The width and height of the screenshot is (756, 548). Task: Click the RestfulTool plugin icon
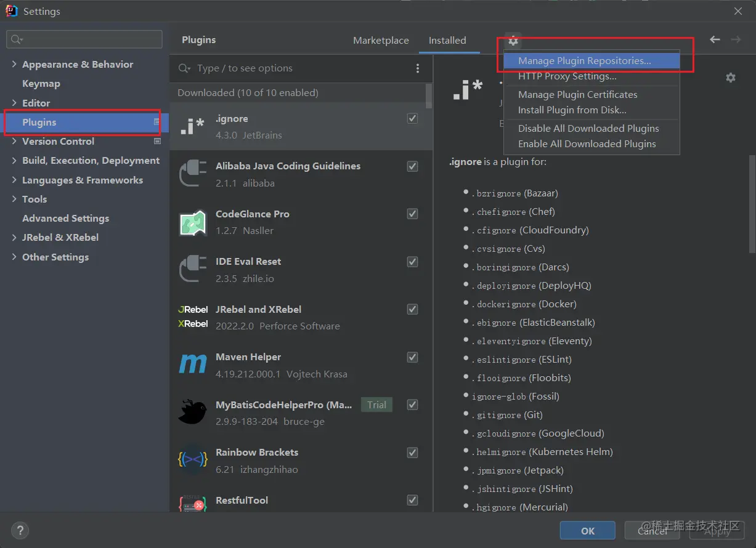[192, 504]
